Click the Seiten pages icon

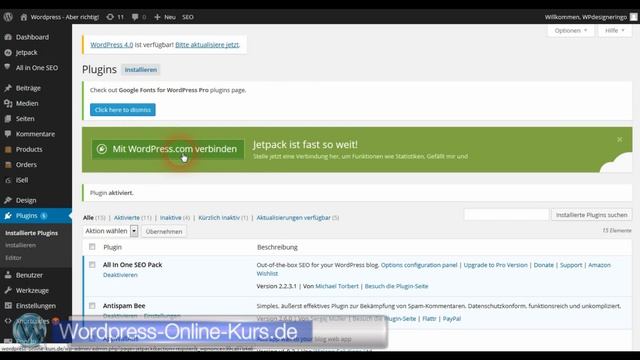coord(8,119)
